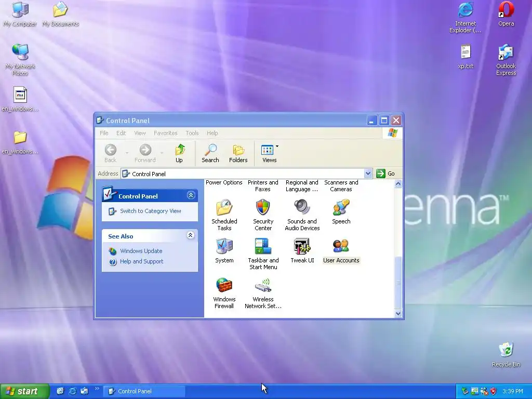Viewport: 532px width, 399px height.
Task: Select the Recycle Bin icon
Action: coord(506,354)
